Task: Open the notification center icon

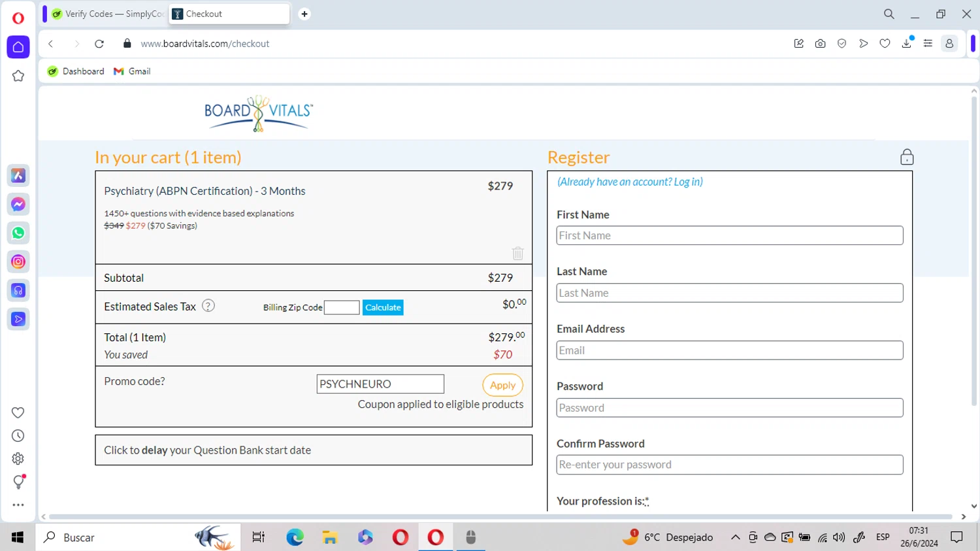Action: [x=957, y=537]
